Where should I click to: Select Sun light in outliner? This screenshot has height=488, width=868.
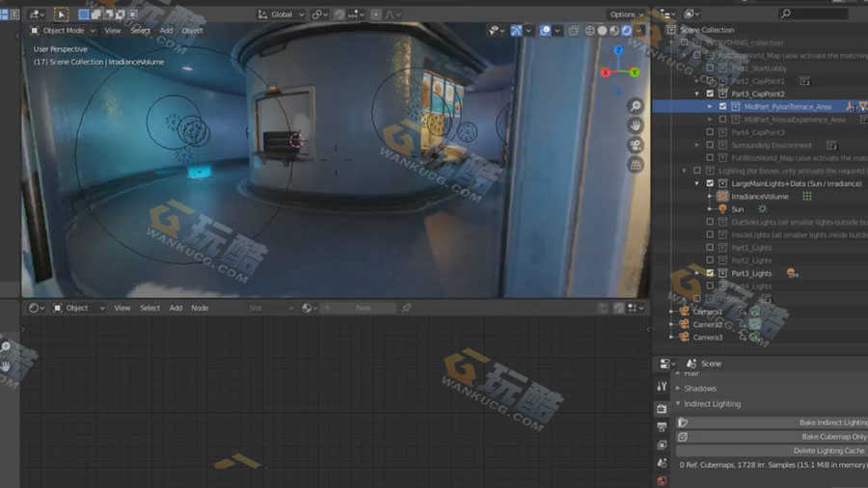(738, 209)
